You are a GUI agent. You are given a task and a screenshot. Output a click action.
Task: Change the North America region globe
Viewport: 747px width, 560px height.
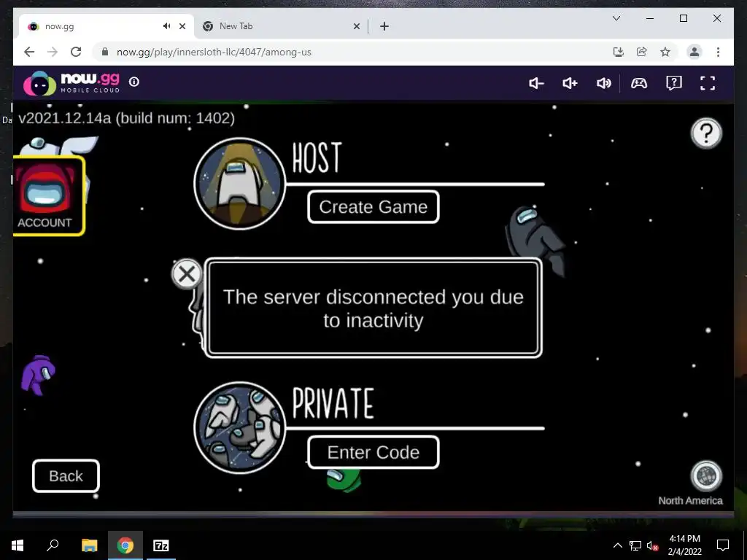pyautogui.click(x=706, y=475)
